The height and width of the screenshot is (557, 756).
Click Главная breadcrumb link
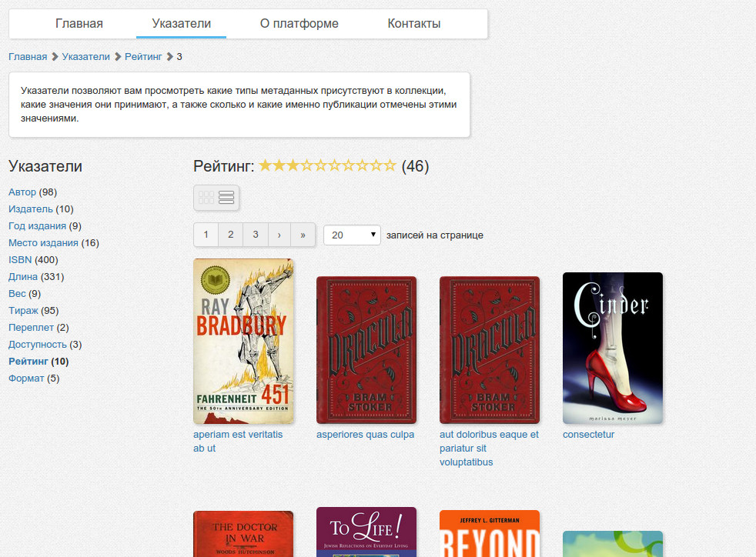pyautogui.click(x=28, y=57)
